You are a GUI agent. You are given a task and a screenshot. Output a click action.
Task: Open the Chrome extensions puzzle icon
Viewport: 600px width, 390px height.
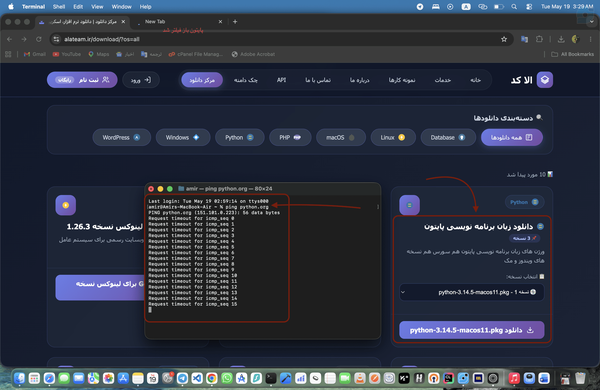539,39
